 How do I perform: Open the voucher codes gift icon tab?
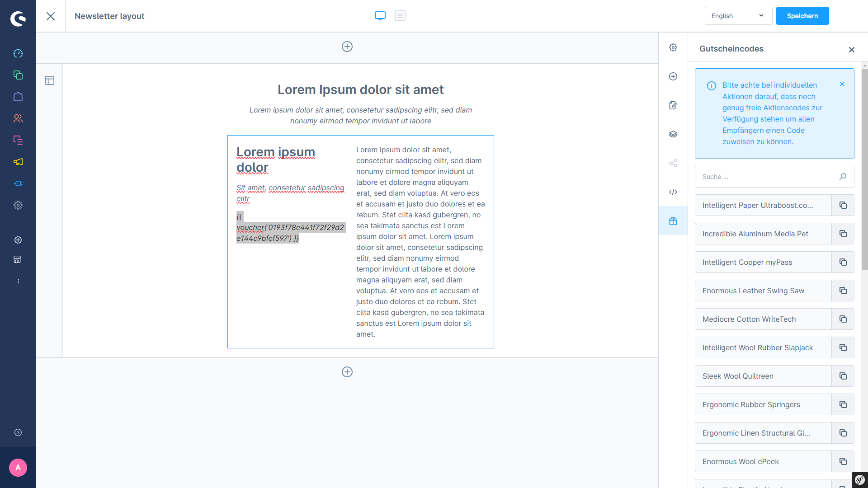click(673, 221)
